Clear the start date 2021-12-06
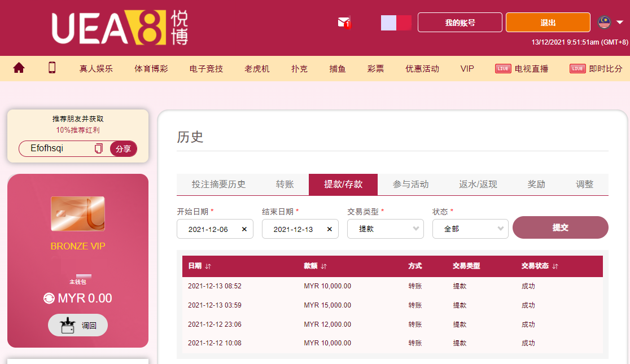Screen dimensions: 630x364 244,229
